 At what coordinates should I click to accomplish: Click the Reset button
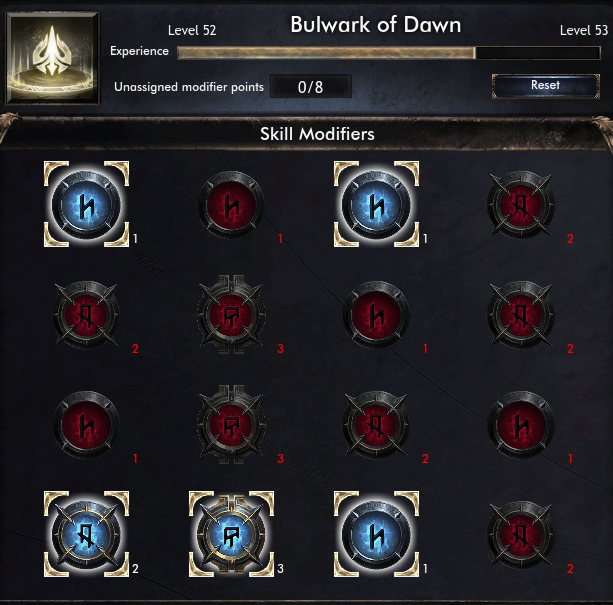[x=545, y=86]
